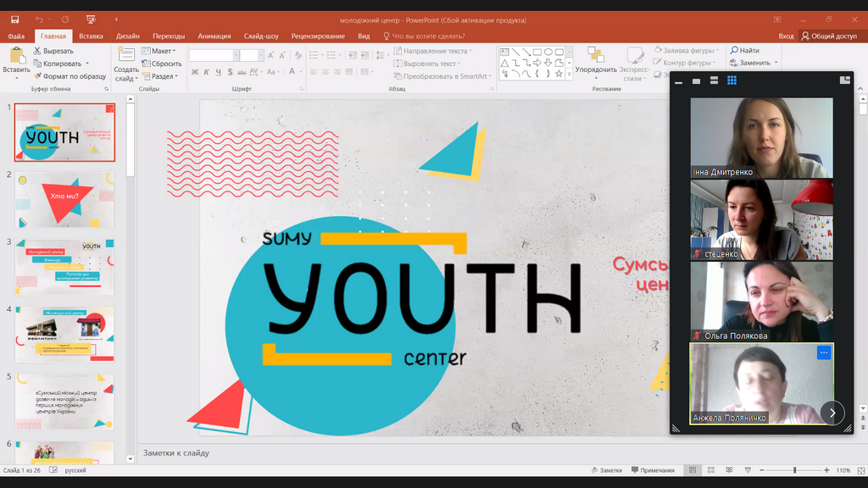Click the Arrange (Упорядочить) icon
This screenshot has height=488, width=868.
point(595,56)
